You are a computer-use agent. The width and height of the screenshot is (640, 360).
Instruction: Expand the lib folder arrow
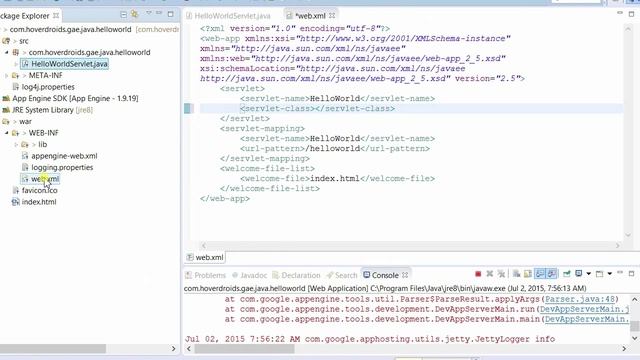16,144
